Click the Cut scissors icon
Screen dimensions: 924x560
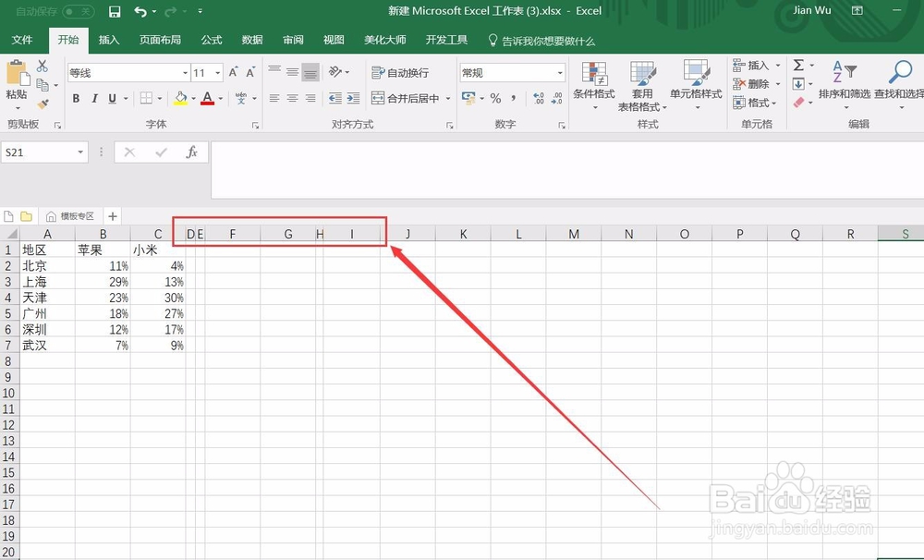point(43,66)
